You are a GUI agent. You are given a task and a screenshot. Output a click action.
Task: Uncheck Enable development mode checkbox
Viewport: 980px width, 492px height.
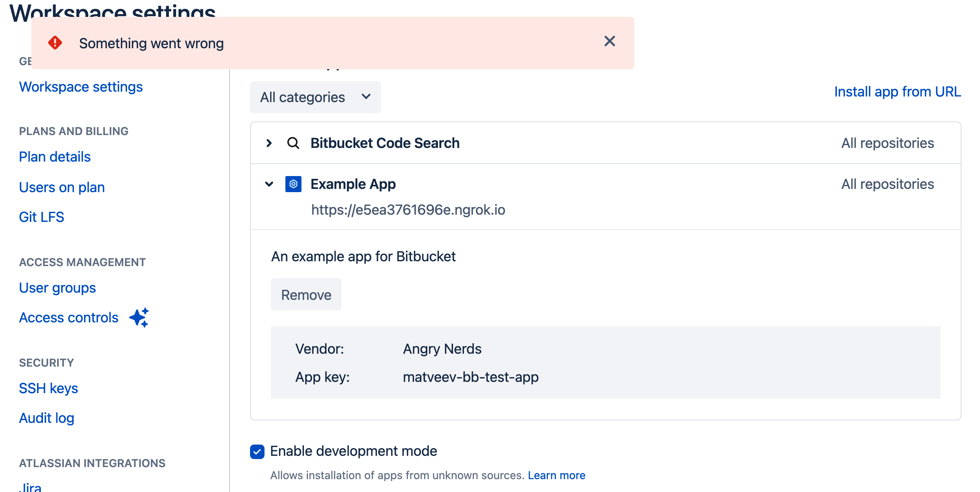point(257,451)
